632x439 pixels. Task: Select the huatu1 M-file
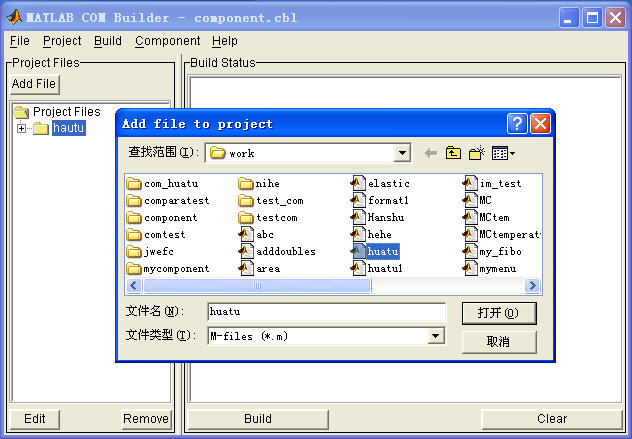[377, 268]
